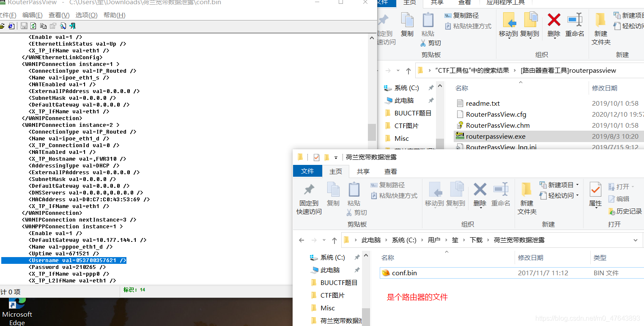The image size is (644, 326).
Task: Properties icon in RouterPassView toolbar
Action: pos(53,26)
